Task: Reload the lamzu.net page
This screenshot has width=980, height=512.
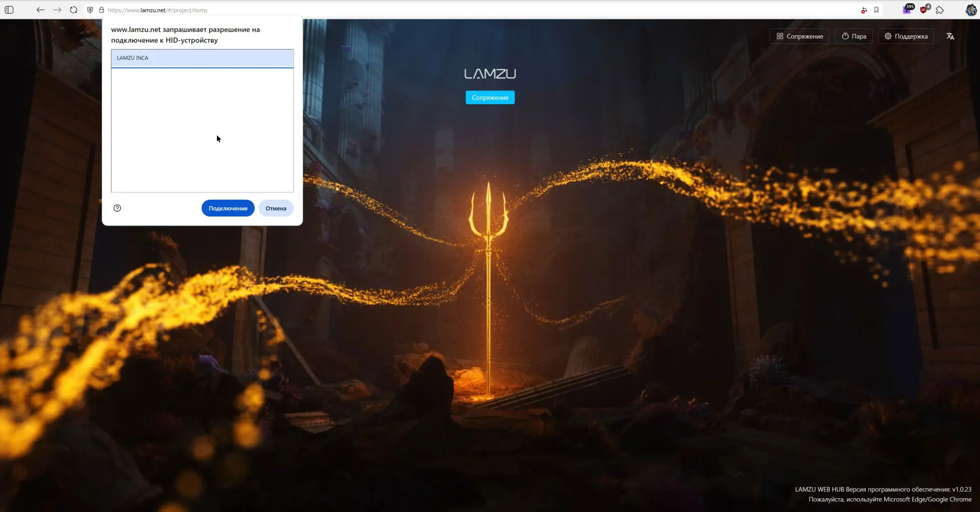Action: (73, 10)
